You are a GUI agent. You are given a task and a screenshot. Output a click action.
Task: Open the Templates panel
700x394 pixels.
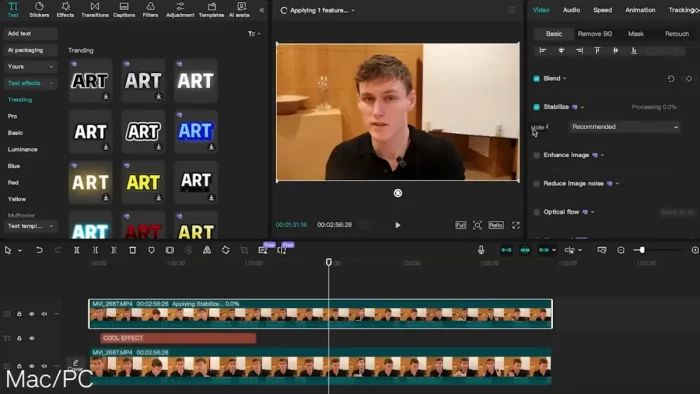(x=212, y=10)
